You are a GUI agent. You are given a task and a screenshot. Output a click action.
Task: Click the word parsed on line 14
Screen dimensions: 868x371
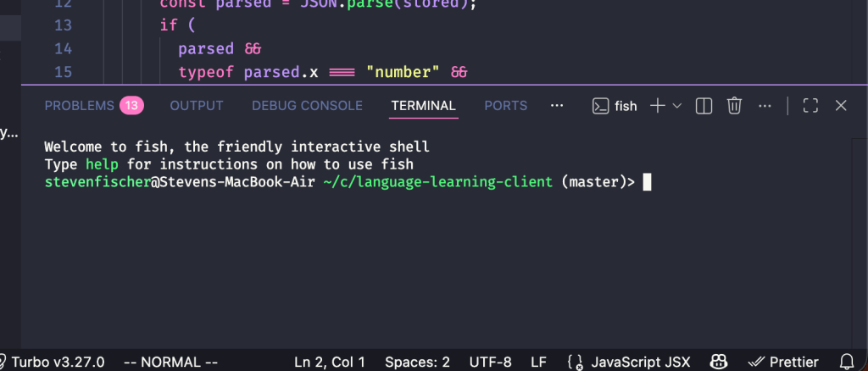206,48
